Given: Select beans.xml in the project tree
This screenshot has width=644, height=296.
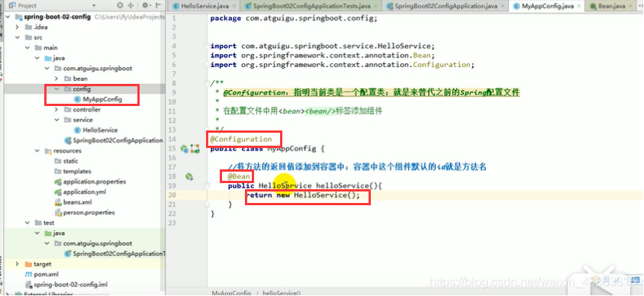Looking at the screenshot, I should click(x=77, y=202).
